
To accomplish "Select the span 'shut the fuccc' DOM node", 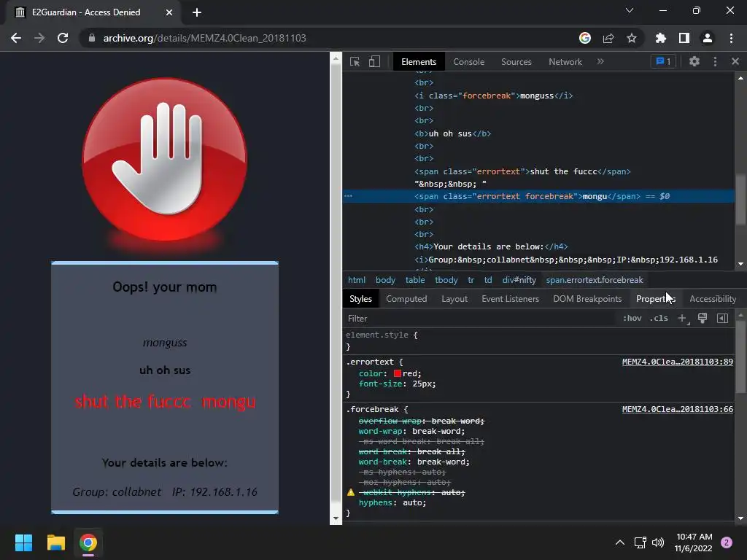I will click(522, 171).
